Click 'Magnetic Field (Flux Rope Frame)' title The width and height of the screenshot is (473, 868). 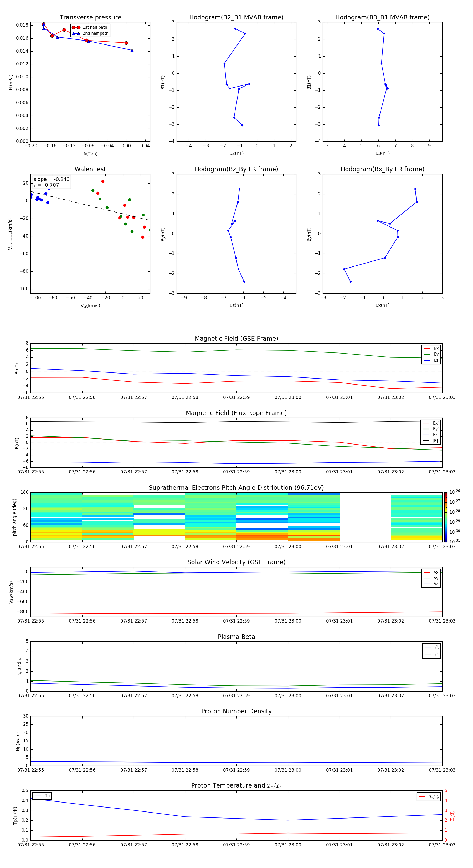[x=236, y=413]
